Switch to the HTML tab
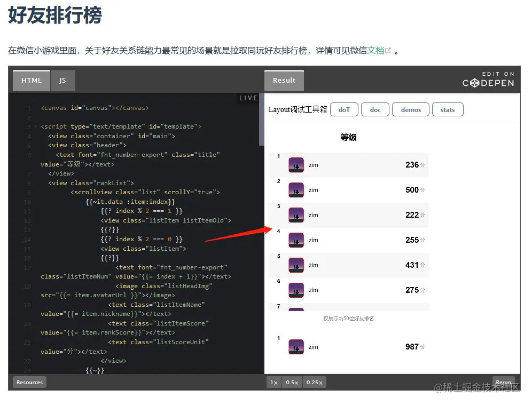This screenshot has width=532, height=405. [30, 80]
